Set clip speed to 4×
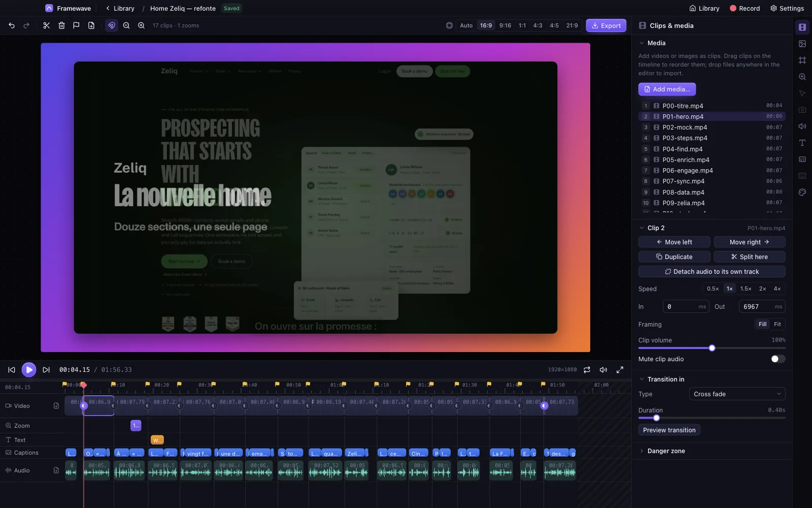Viewport: 812px width, 508px height. pyautogui.click(x=777, y=289)
